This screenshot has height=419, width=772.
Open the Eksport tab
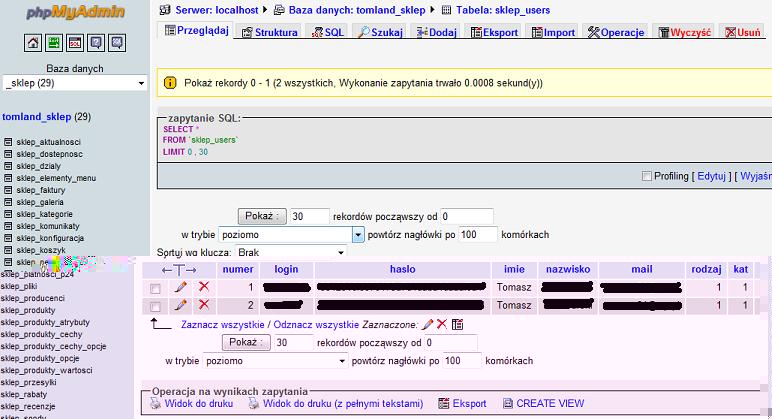pos(494,32)
